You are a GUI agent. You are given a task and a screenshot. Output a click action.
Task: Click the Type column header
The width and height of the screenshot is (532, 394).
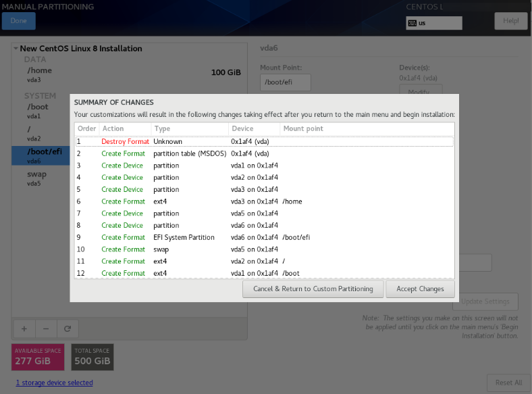click(x=190, y=128)
